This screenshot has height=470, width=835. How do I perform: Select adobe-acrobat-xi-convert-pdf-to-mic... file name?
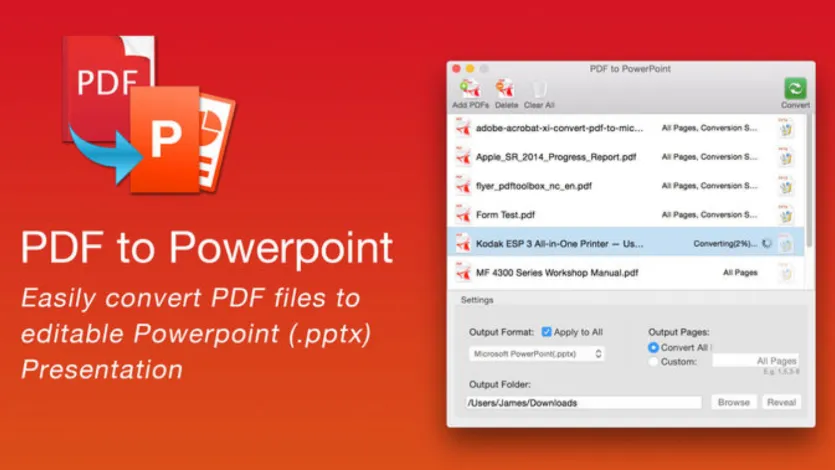click(x=559, y=128)
